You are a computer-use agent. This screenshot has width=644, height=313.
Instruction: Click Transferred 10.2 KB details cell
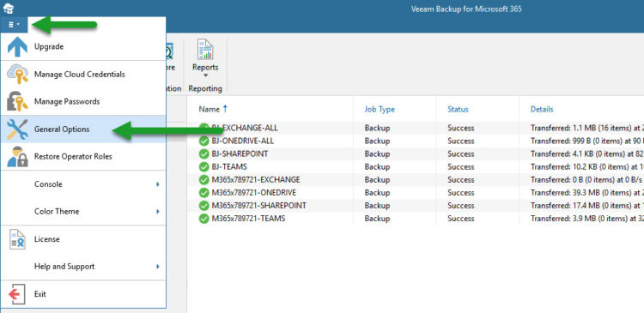pos(587,167)
